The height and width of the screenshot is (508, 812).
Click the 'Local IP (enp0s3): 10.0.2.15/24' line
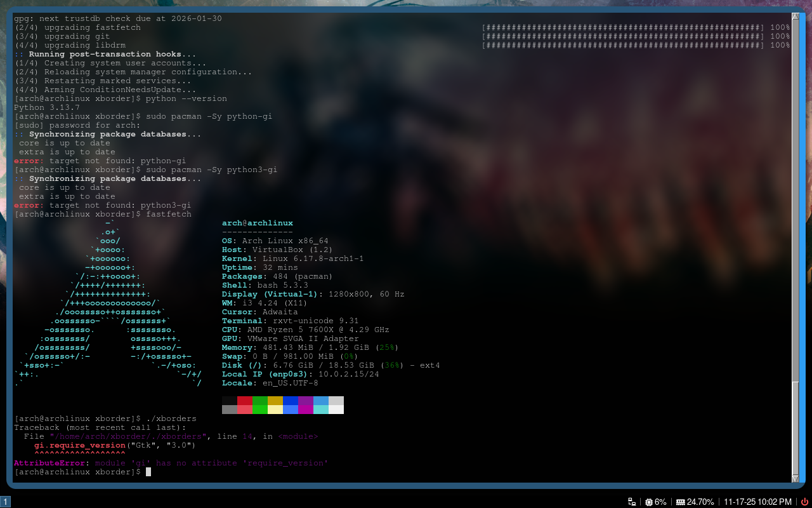pos(301,374)
